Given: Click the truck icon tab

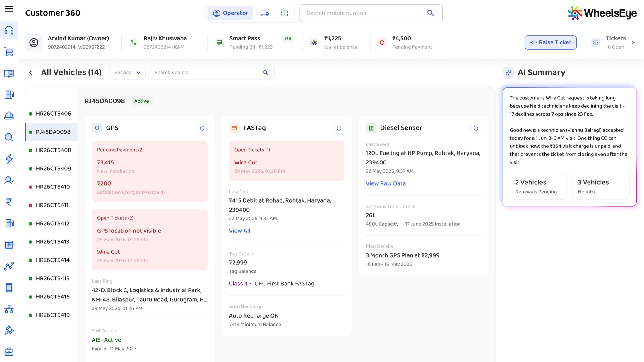Looking at the screenshot, I should pos(265,13).
